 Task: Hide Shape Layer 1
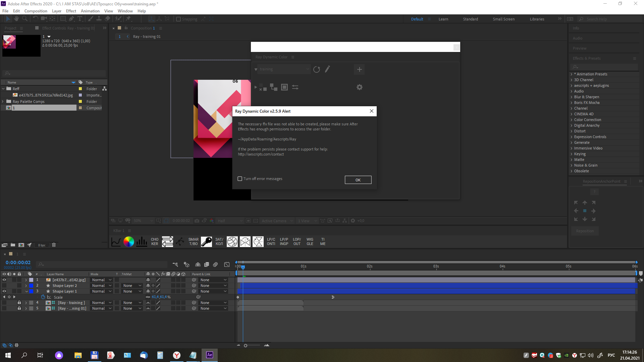tap(4, 291)
